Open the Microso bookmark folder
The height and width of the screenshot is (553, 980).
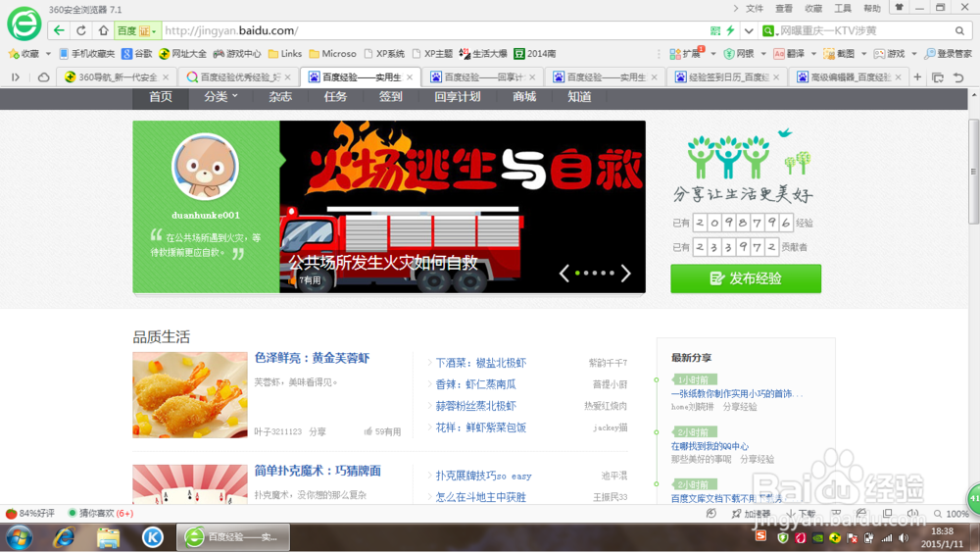pyautogui.click(x=332, y=54)
